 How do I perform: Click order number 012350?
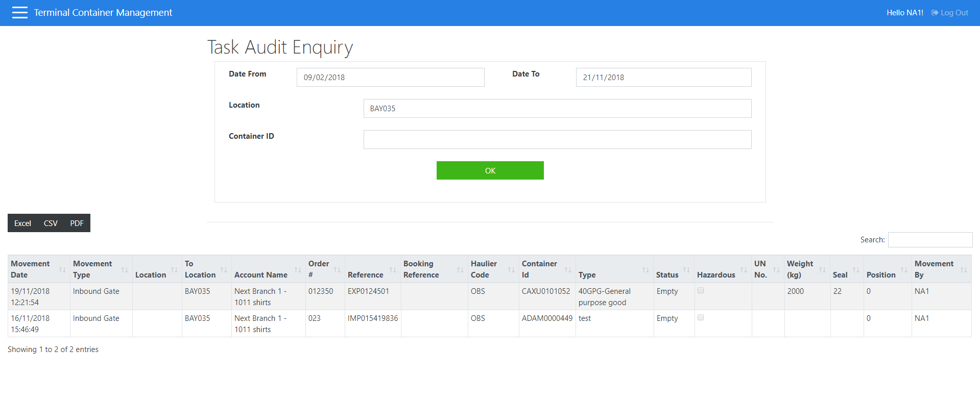click(x=321, y=291)
